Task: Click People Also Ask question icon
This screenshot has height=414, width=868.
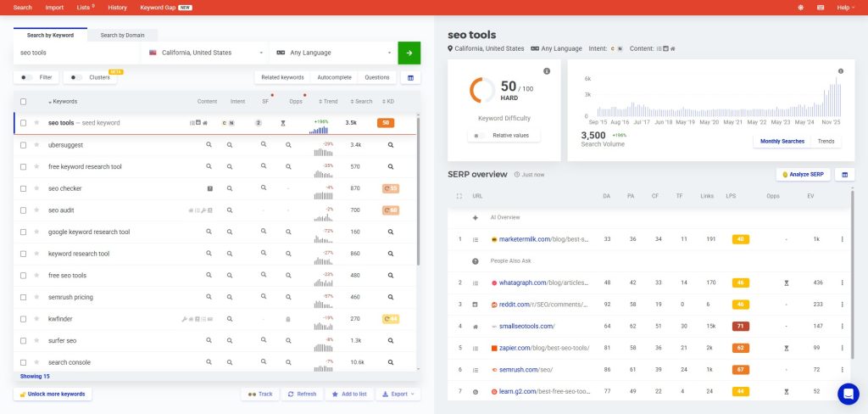Action: (475, 261)
